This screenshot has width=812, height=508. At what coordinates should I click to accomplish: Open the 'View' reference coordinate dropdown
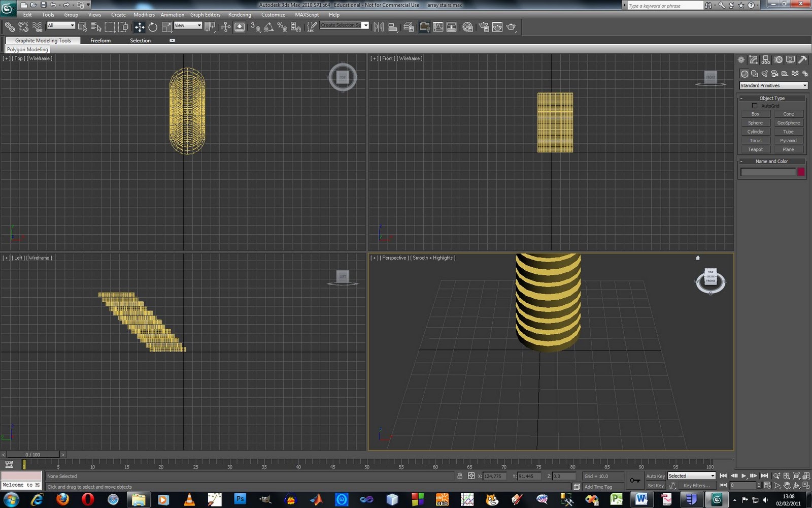188,25
